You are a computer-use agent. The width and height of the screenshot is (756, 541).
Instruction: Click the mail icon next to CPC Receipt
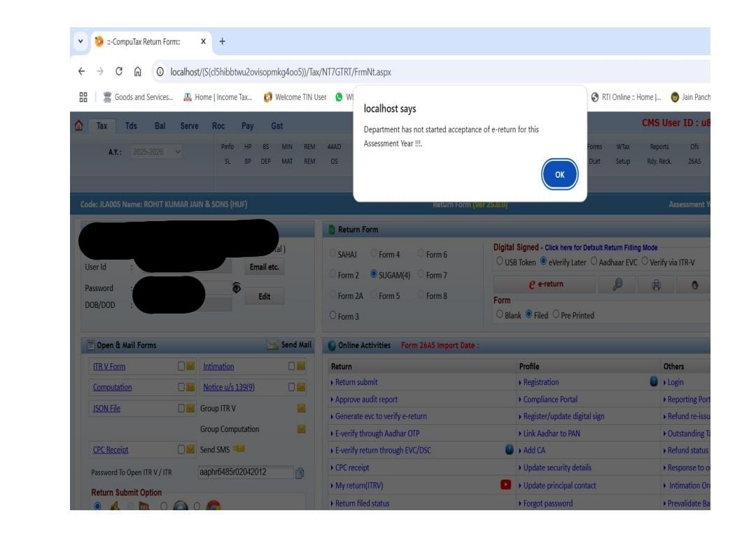(x=190, y=449)
